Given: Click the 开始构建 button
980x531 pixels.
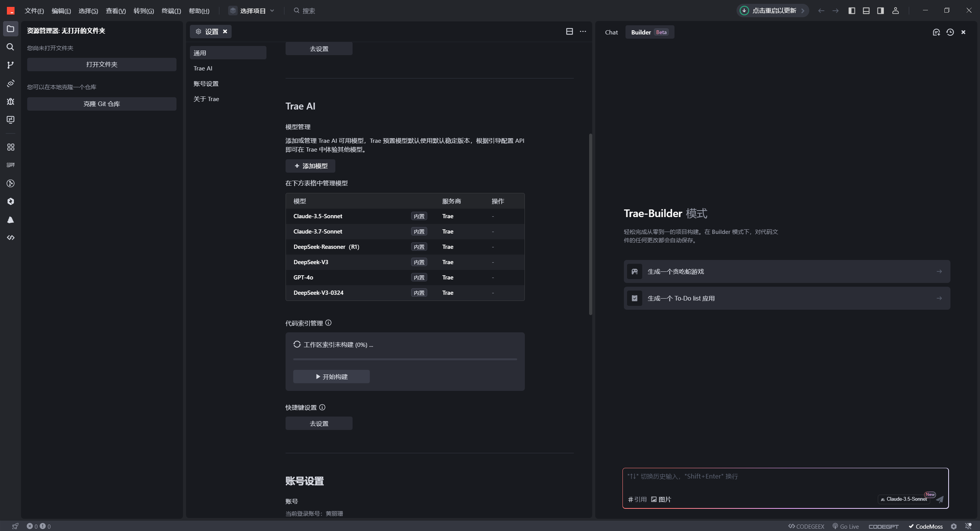Looking at the screenshot, I should point(331,377).
